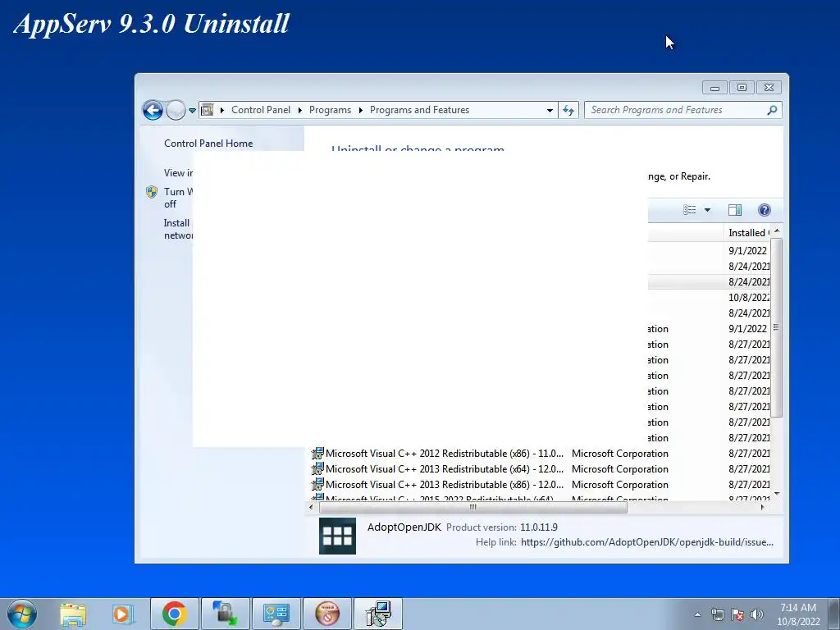Open the Windows Start menu orb
840x630 pixels.
click(x=22, y=614)
